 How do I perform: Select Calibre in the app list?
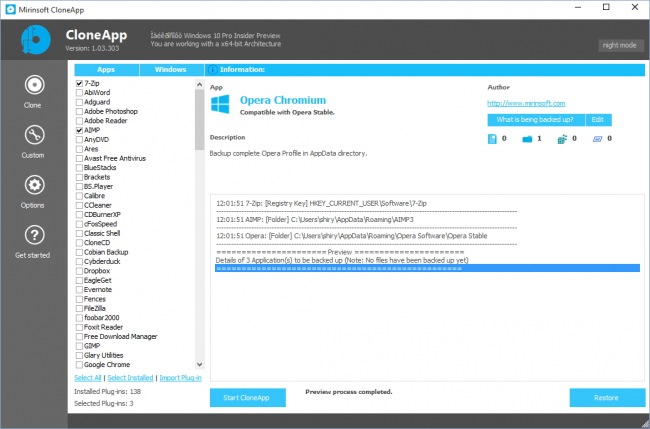[95, 196]
